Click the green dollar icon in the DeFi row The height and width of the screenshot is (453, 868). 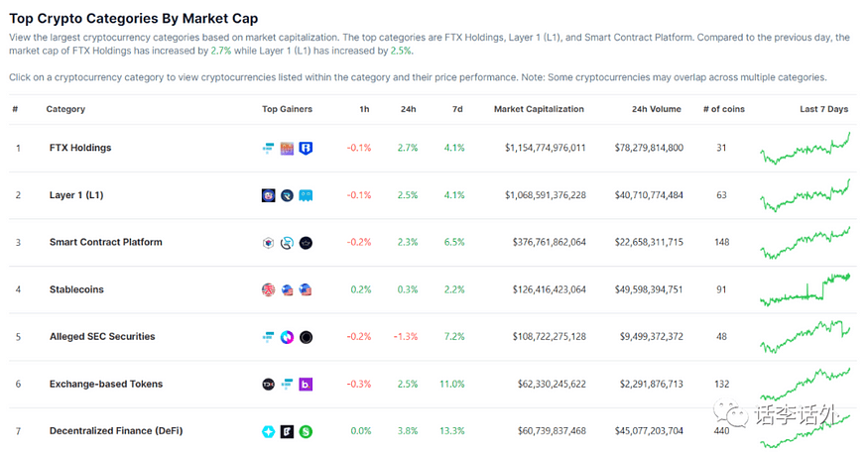tap(306, 431)
